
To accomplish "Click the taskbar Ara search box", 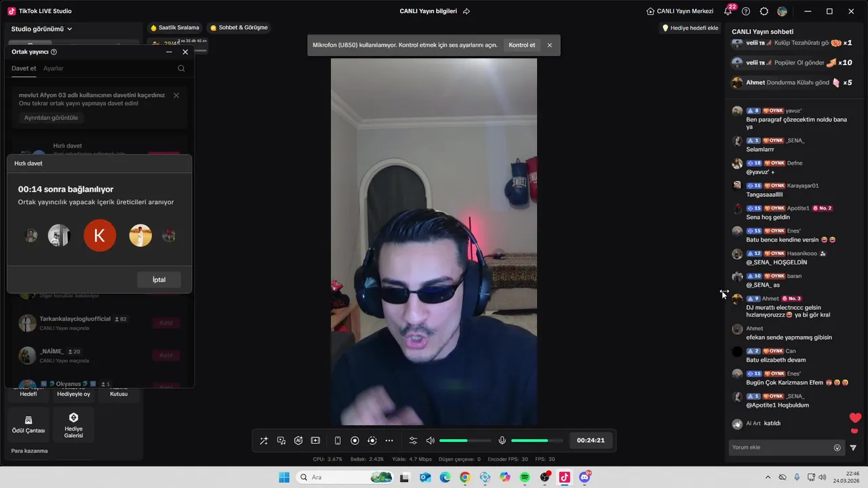I will pyautogui.click(x=345, y=477).
